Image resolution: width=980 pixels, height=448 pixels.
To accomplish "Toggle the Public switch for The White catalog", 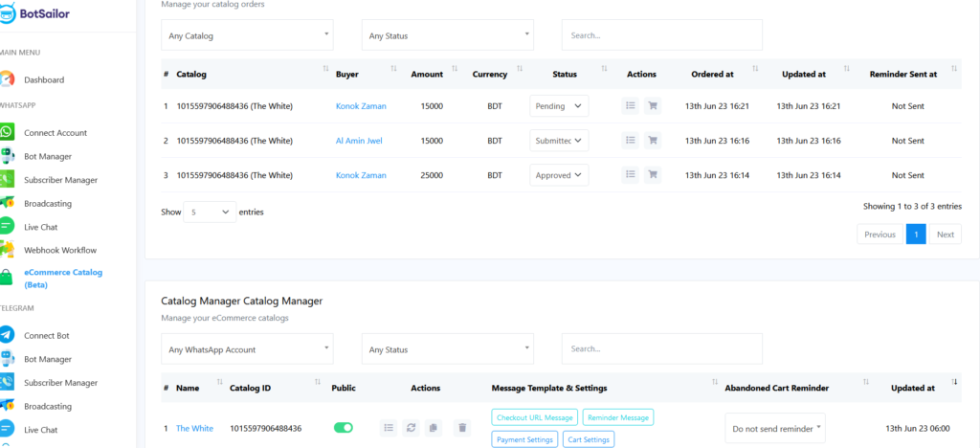I will [343, 428].
